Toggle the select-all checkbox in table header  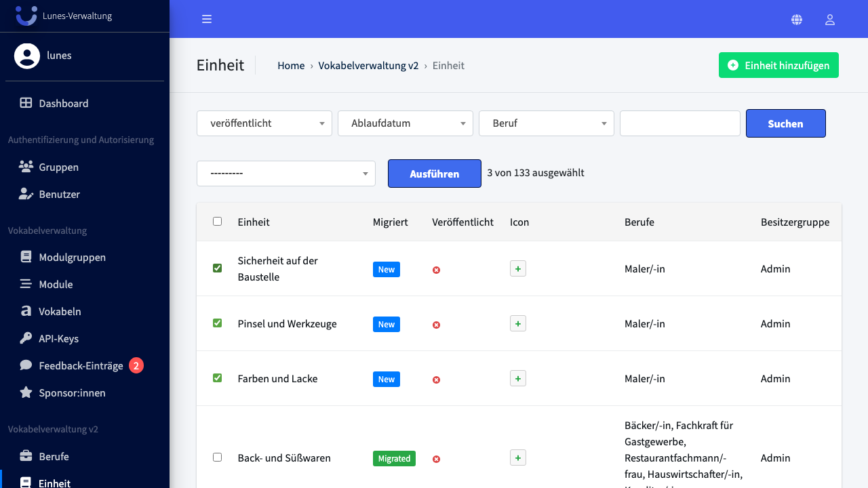coord(217,221)
